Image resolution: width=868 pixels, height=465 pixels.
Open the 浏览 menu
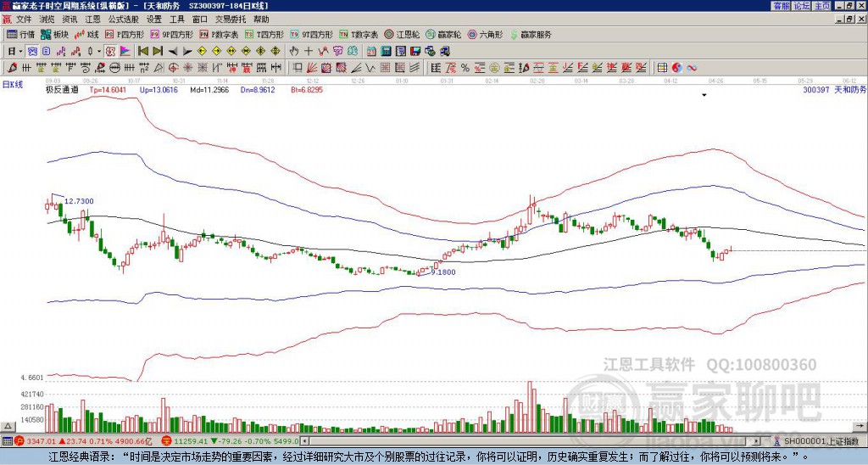47,20
